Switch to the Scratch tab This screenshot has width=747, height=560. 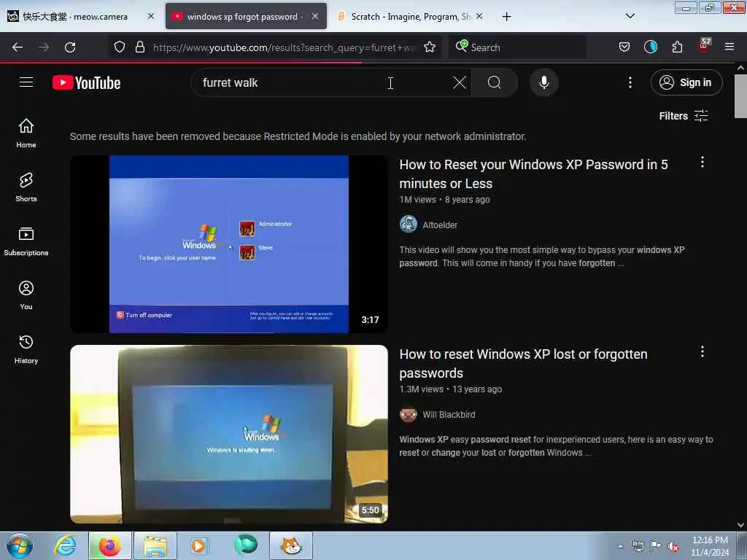coord(406,16)
